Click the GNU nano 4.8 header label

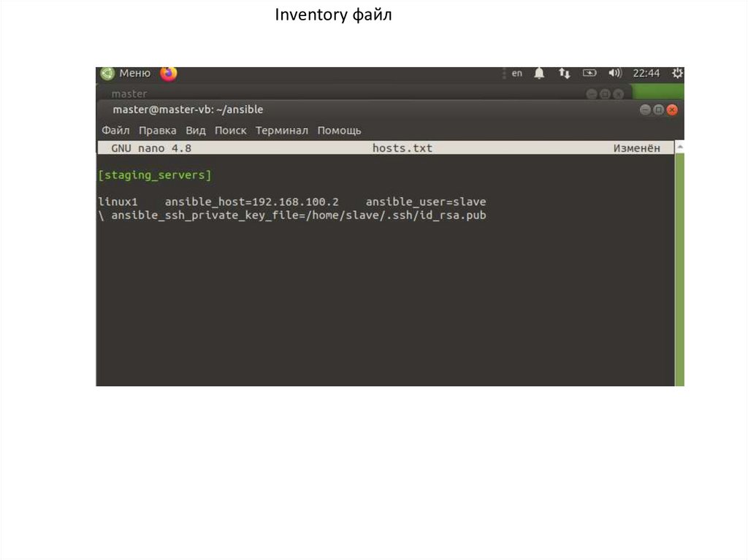151,148
